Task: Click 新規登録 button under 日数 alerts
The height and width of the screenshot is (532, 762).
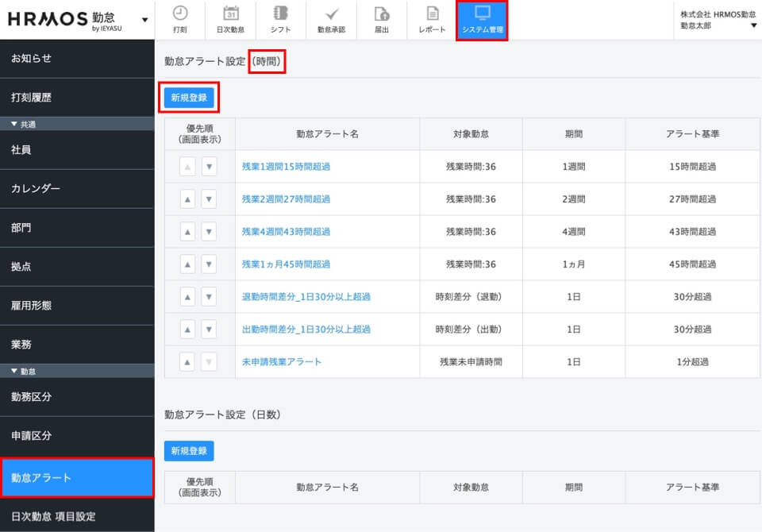Action: coord(189,450)
